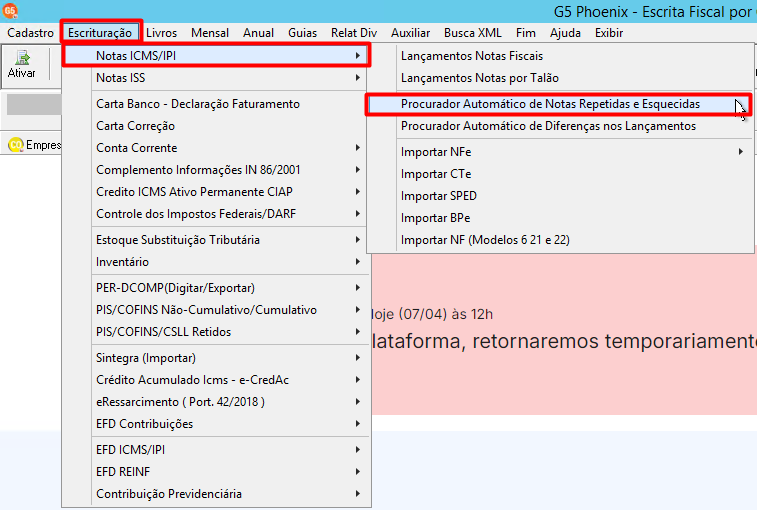Select Importar SPED

(560, 196)
